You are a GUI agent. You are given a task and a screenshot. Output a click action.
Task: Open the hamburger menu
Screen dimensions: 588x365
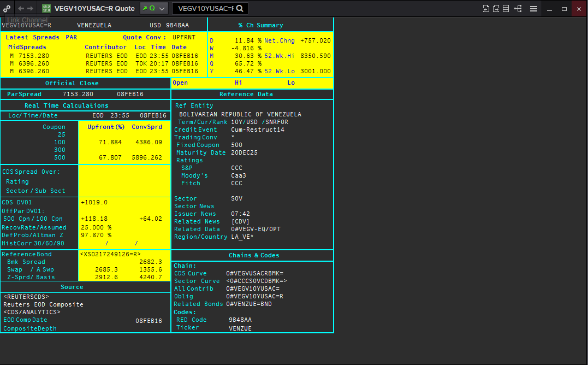(533, 9)
